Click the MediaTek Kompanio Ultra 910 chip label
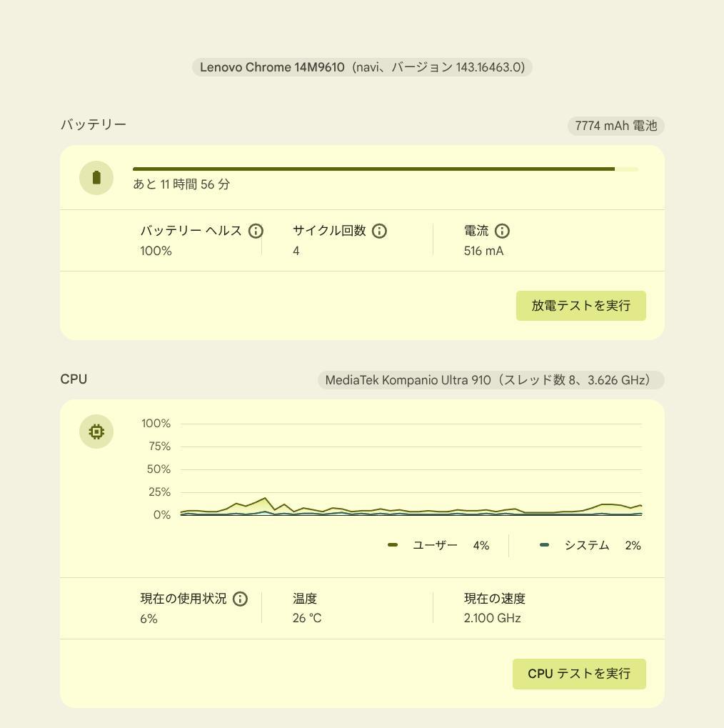This screenshot has width=724, height=728. [491, 380]
